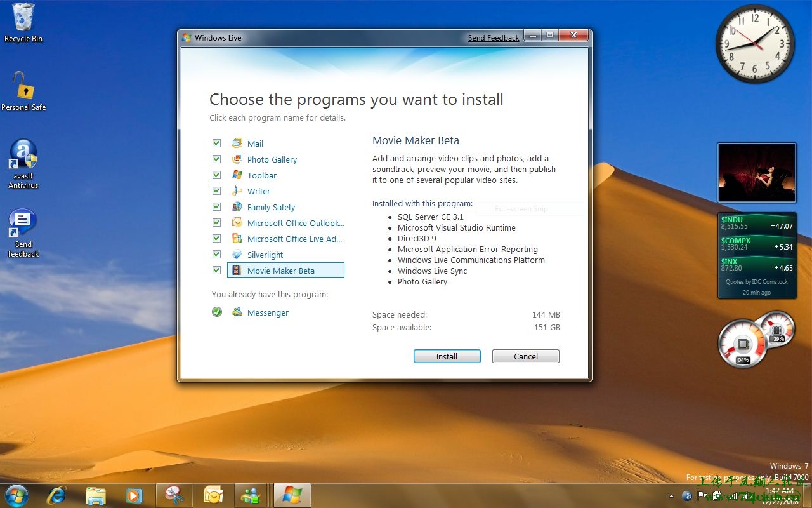Uncheck the Writer checkbox
The height and width of the screenshot is (508, 812).
tap(216, 190)
